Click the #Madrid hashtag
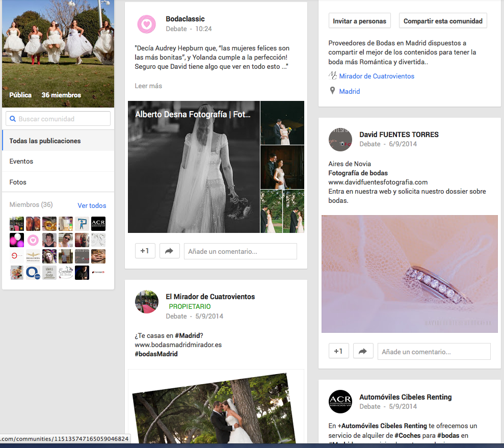Screen dimensions: 504x448 (x=188, y=335)
